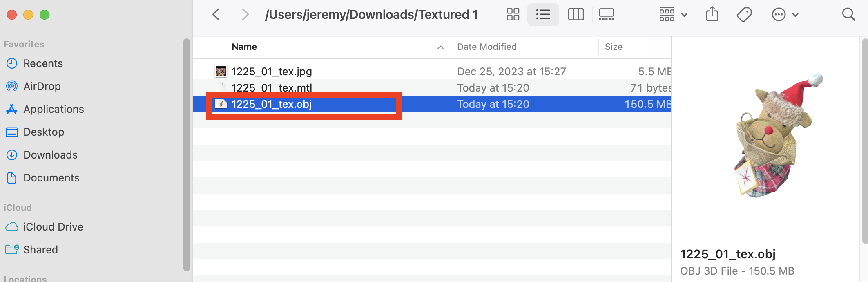This screenshot has height=282, width=868.
Task: Switch to icon grid view
Action: [x=513, y=15]
